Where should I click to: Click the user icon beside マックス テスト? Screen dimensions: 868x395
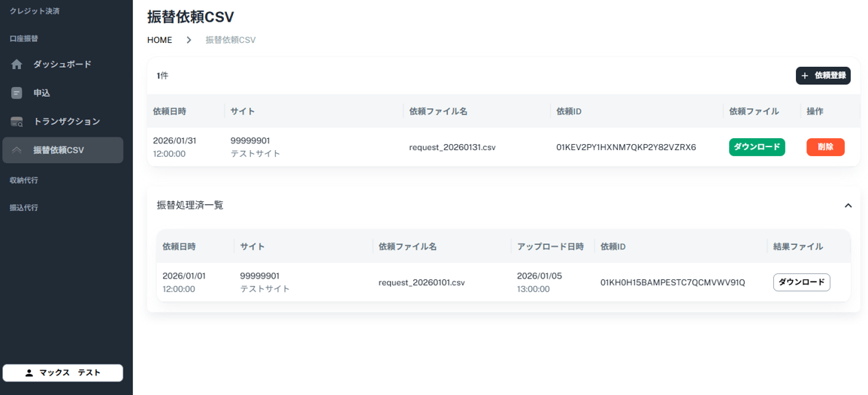[x=29, y=372]
